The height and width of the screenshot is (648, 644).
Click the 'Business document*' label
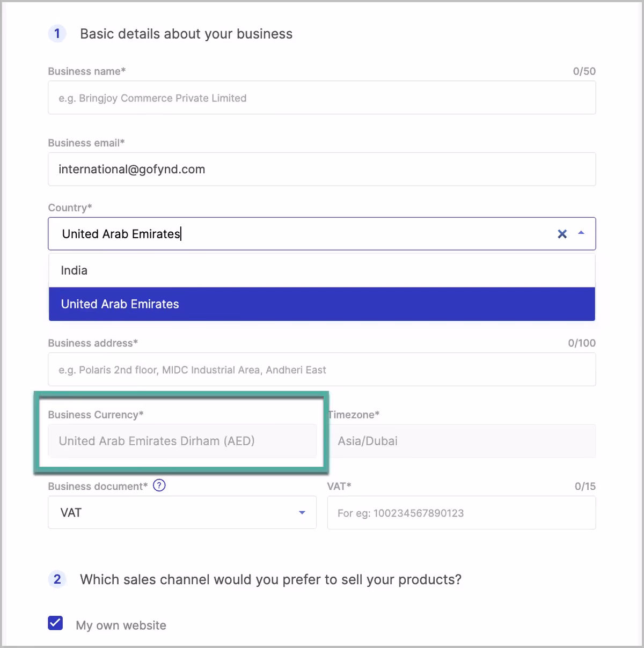(x=98, y=487)
